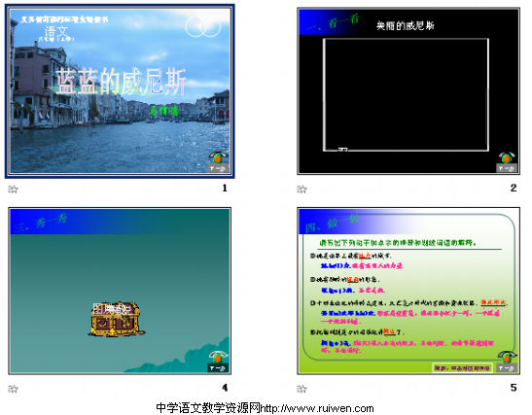
Task: Click the telephone icon on the green slide 5
Action: pyautogui.click(x=507, y=357)
